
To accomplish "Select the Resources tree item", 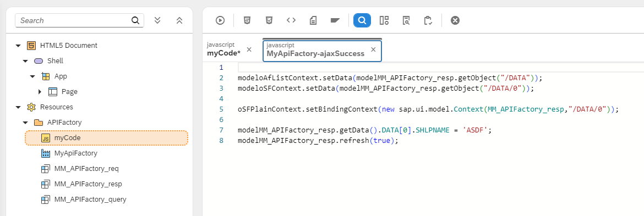I will point(57,107).
